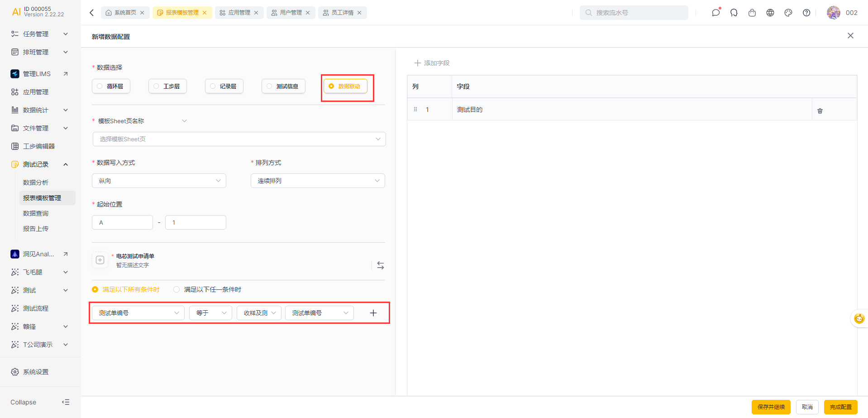Close the 用户管理 tab

(308, 13)
